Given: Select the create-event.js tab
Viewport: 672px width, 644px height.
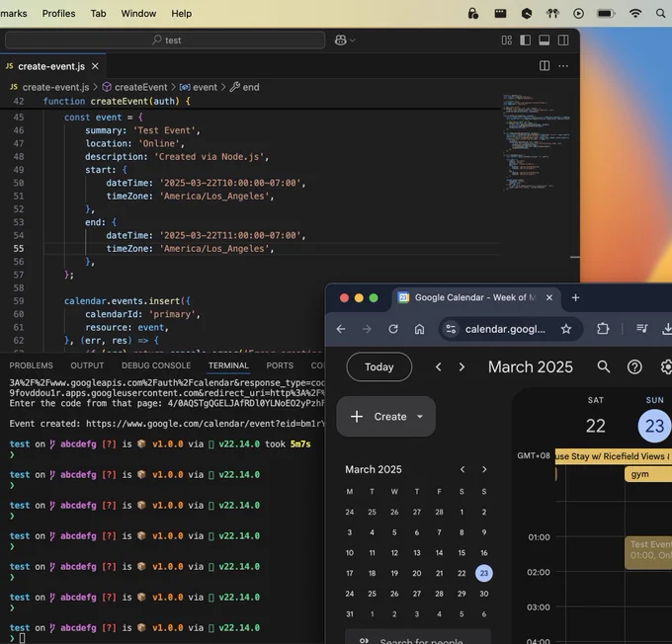Looking at the screenshot, I should [52, 66].
